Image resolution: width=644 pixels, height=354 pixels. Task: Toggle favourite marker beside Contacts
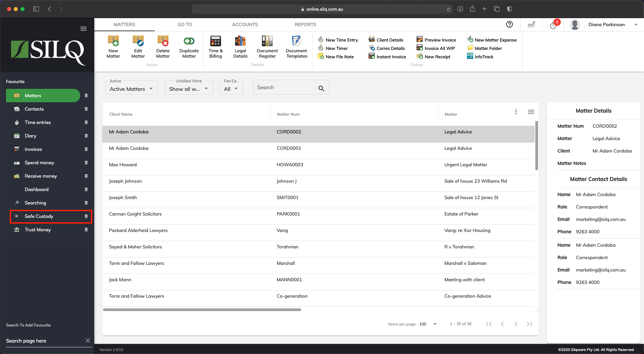tap(86, 109)
